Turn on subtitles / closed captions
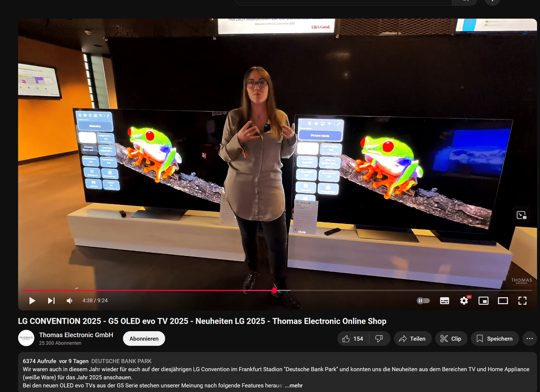This screenshot has width=540, height=392. tap(444, 300)
